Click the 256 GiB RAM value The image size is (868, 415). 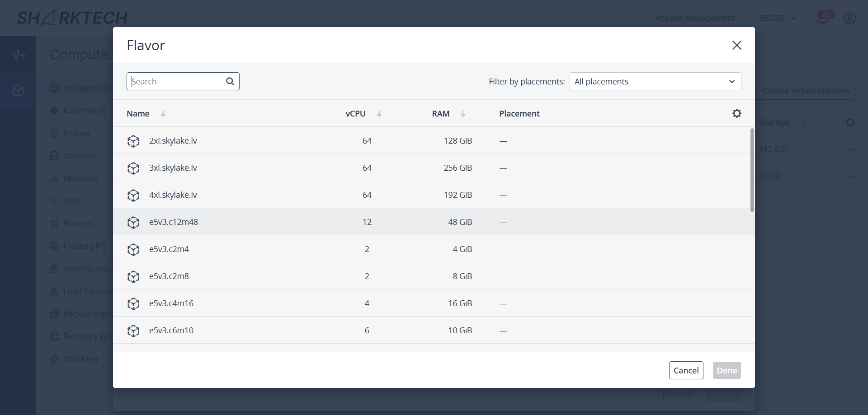pos(458,168)
